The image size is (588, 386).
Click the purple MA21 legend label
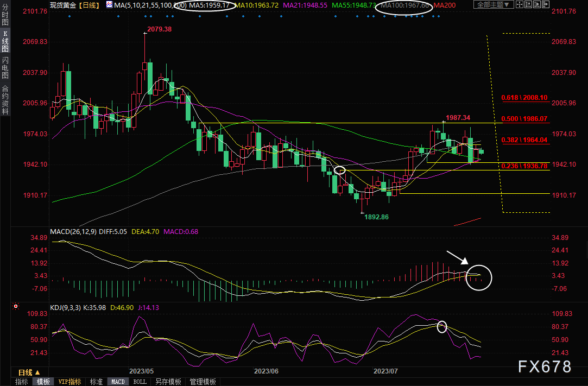pyautogui.click(x=307, y=5)
